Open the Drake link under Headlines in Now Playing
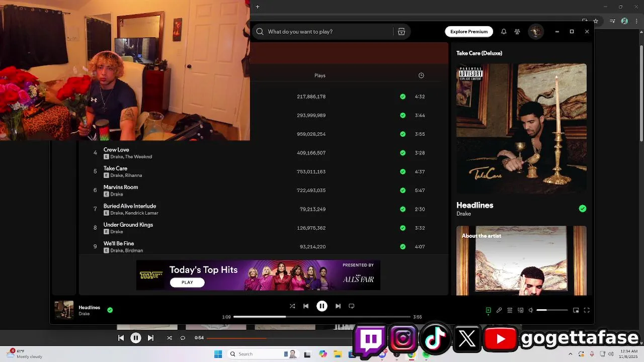The width and height of the screenshot is (644, 362). (463, 214)
